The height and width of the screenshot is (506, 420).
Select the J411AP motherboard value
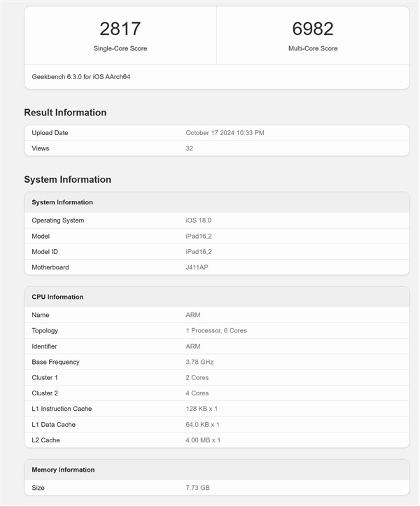(x=199, y=267)
